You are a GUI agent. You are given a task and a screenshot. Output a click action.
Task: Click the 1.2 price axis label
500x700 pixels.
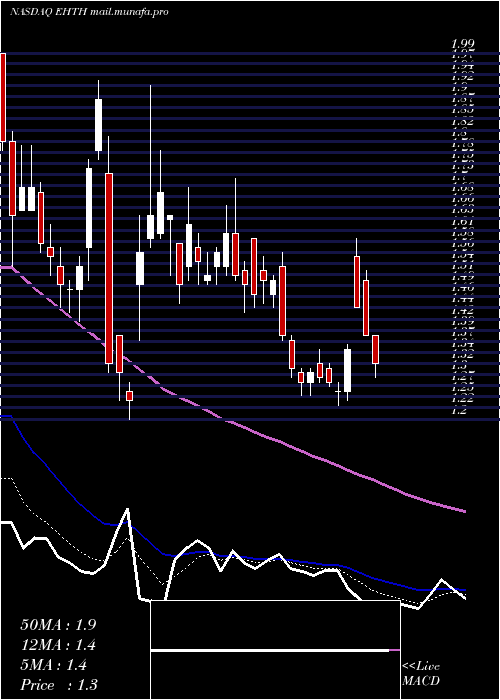460,410
